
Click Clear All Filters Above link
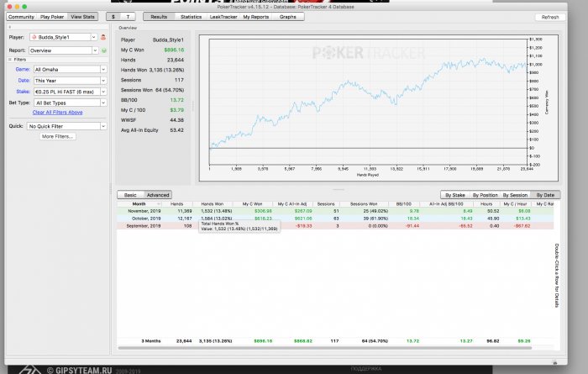pyautogui.click(x=57, y=112)
